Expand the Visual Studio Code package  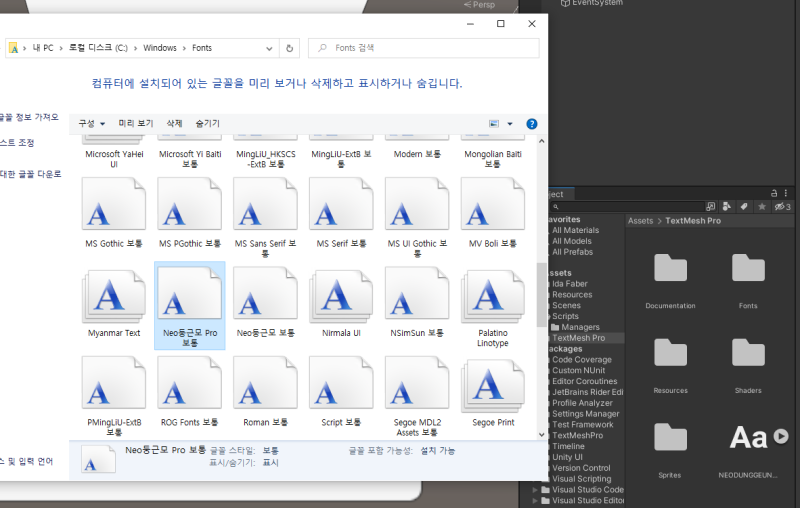[x=535, y=490]
